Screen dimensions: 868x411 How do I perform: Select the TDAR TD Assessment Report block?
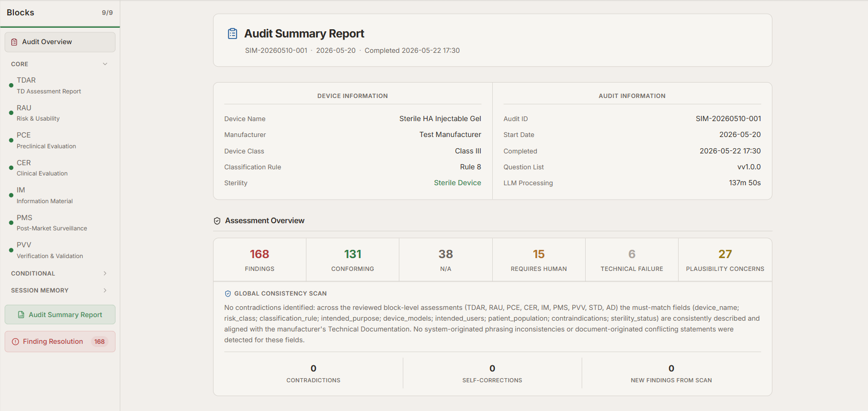tap(60, 86)
